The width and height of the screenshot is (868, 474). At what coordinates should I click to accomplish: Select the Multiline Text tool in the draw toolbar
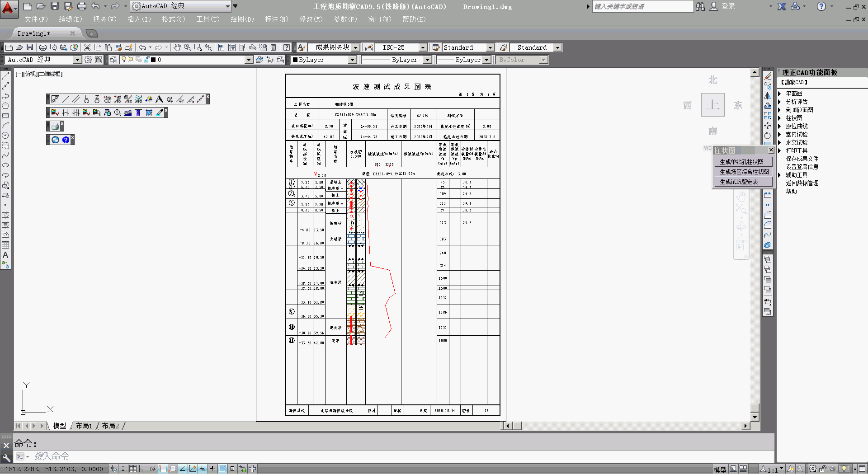5,255
